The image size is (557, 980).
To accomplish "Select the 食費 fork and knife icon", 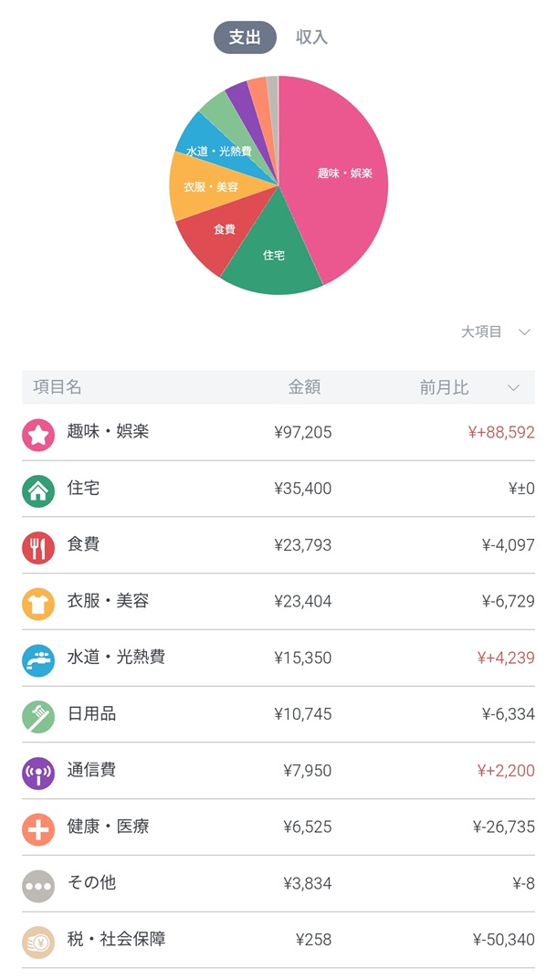I will tap(40, 545).
